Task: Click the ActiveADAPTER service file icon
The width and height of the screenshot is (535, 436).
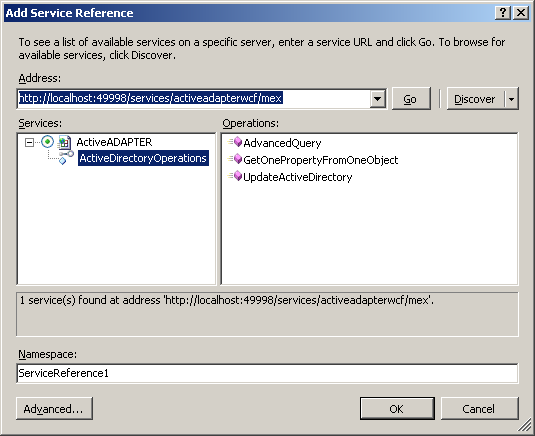Action: 64,142
